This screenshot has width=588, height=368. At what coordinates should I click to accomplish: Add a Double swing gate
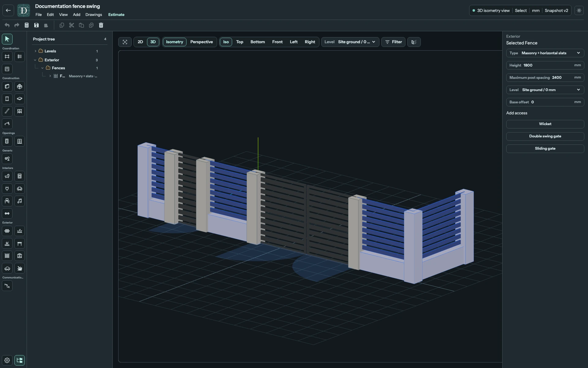(545, 136)
